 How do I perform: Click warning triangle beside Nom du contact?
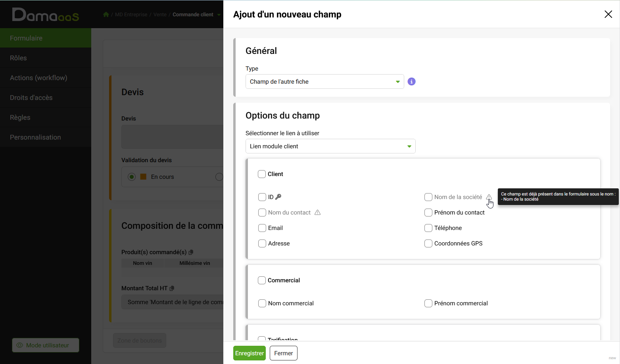click(x=317, y=213)
